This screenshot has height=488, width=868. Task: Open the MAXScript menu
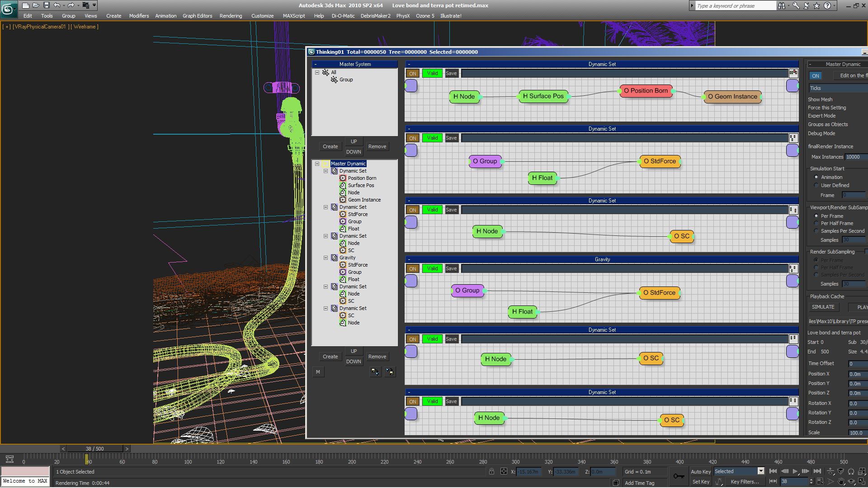(x=293, y=16)
